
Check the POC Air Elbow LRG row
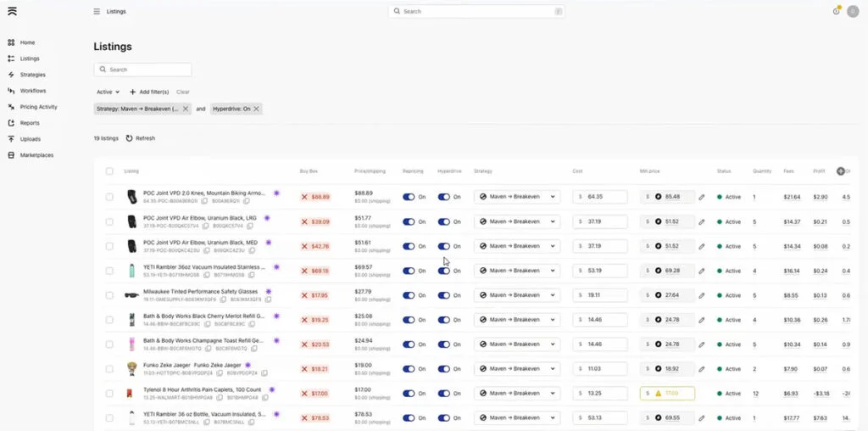tap(109, 221)
